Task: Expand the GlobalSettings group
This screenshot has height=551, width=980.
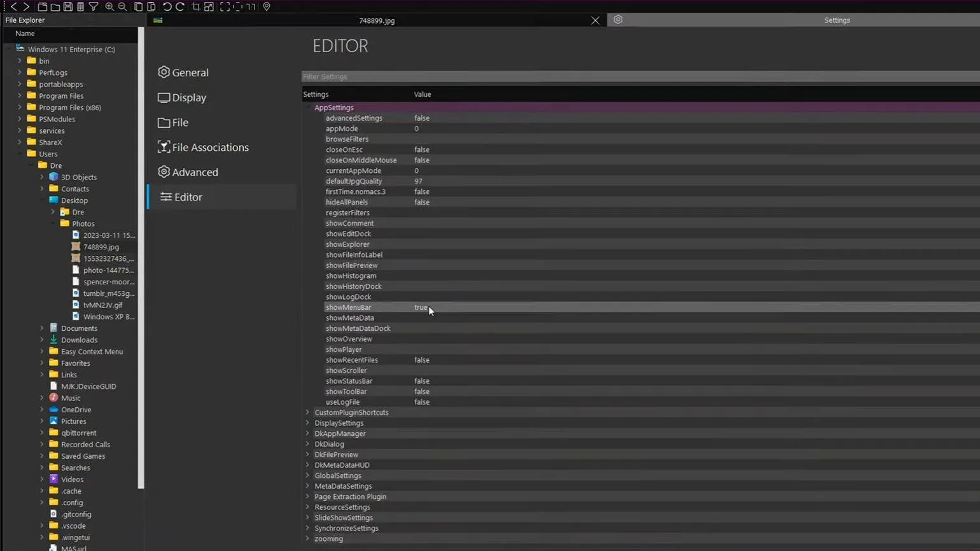Action: (307, 476)
